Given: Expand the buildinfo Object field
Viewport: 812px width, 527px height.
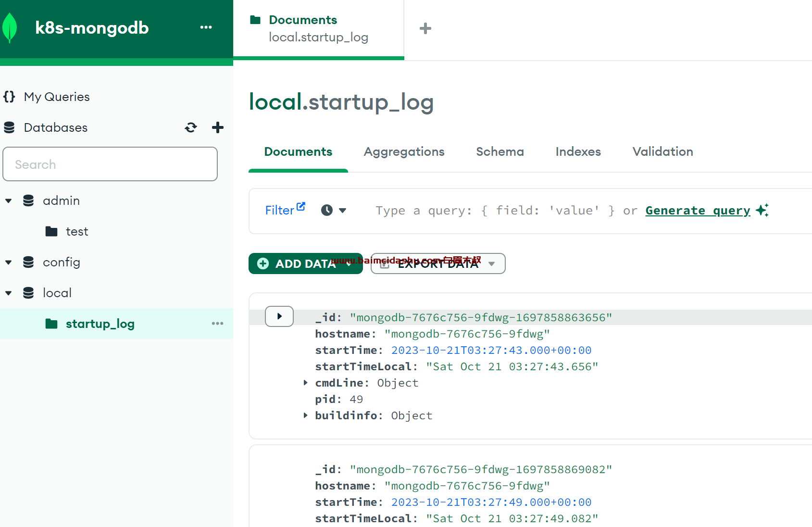Looking at the screenshot, I should (305, 415).
